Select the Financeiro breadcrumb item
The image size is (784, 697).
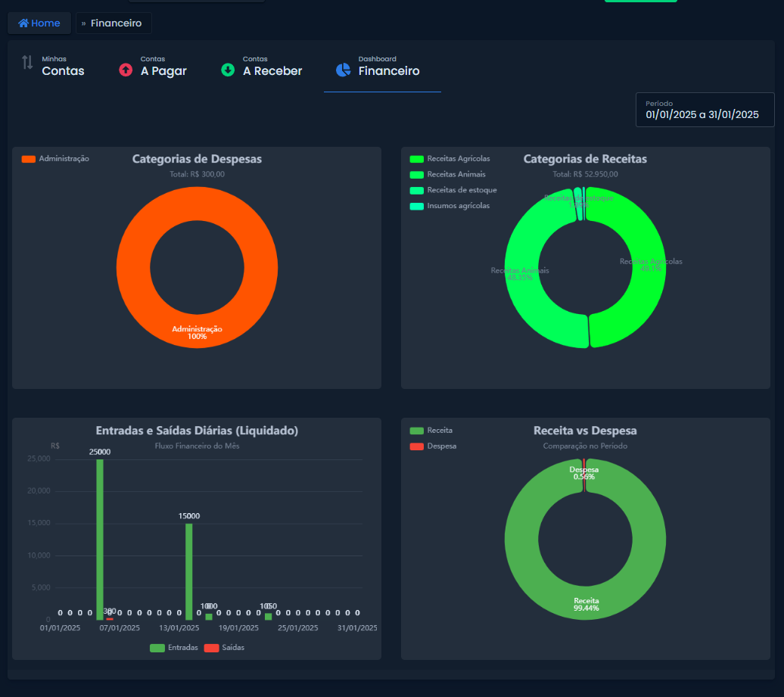point(116,23)
